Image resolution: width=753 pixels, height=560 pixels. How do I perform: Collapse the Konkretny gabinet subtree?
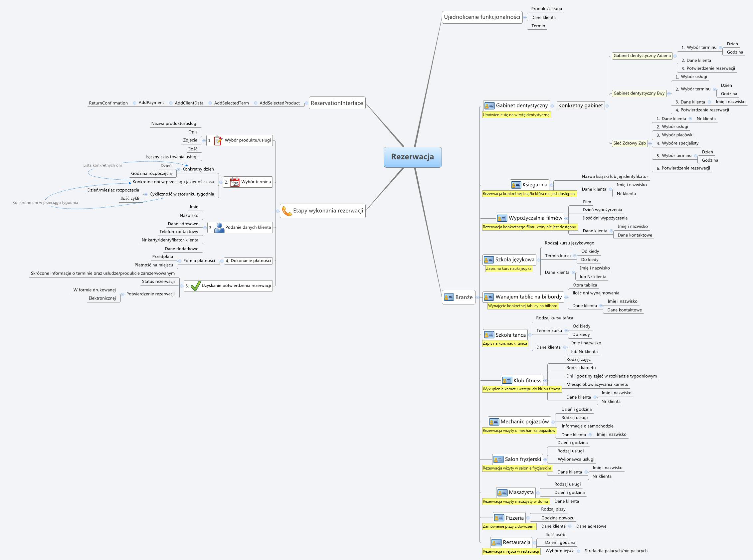(x=607, y=106)
